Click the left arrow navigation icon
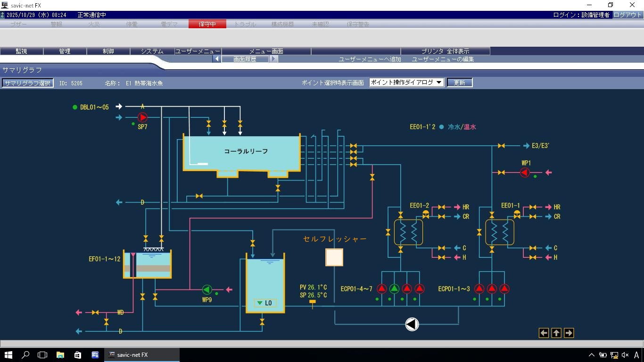This screenshot has height=362, width=644. (x=544, y=333)
